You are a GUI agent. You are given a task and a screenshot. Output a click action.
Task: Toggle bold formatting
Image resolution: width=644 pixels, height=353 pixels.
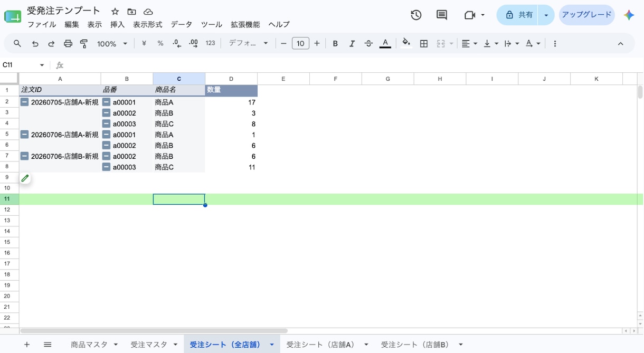point(335,43)
